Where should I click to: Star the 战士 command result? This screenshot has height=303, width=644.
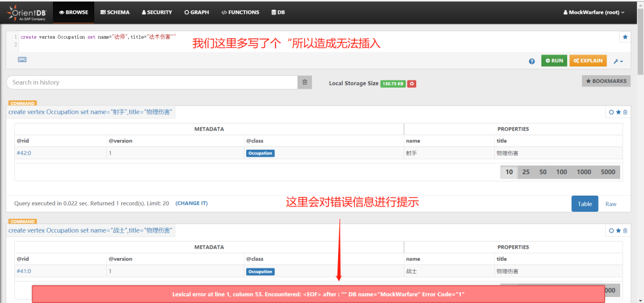click(618, 231)
